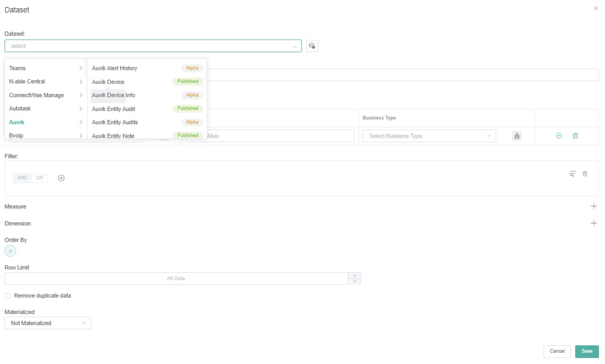Choose Auvik Entity Audit dataset
The height and width of the screenshot is (364, 605).
point(147,109)
